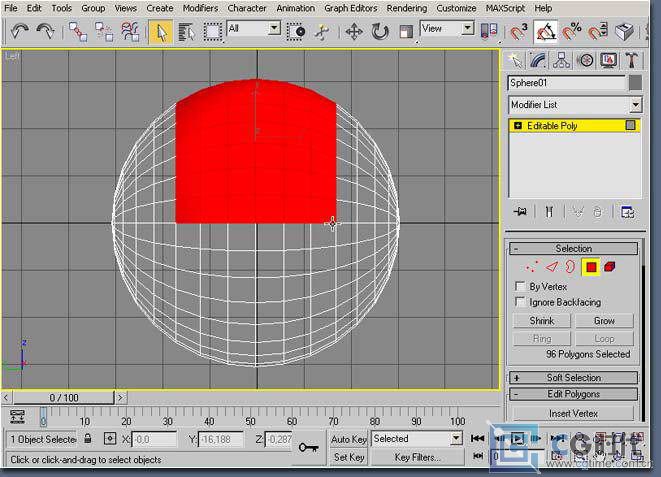The image size is (661, 477).
Task: Toggle the Angle Snap icon
Action: pyautogui.click(x=545, y=32)
